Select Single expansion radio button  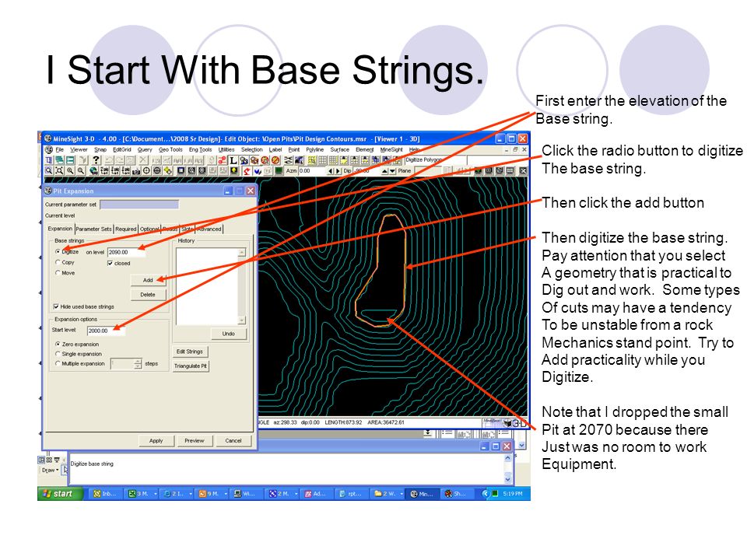tap(58, 354)
